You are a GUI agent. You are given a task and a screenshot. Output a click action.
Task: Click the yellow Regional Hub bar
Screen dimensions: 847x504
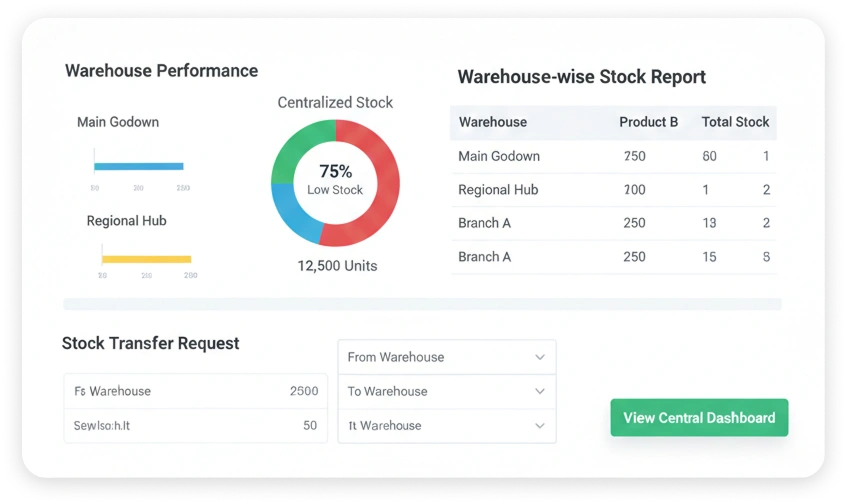(146, 259)
